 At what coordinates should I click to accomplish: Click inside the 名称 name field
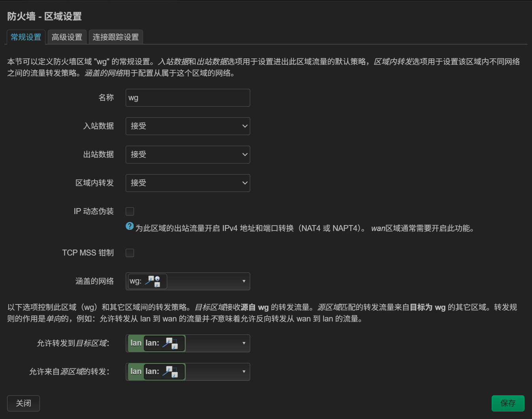(x=187, y=98)
